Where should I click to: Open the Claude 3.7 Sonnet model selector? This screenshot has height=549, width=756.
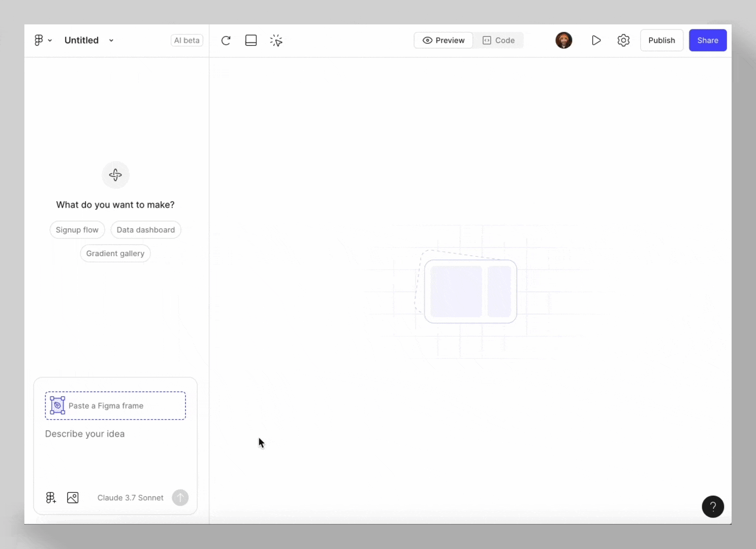coord(130,498)
